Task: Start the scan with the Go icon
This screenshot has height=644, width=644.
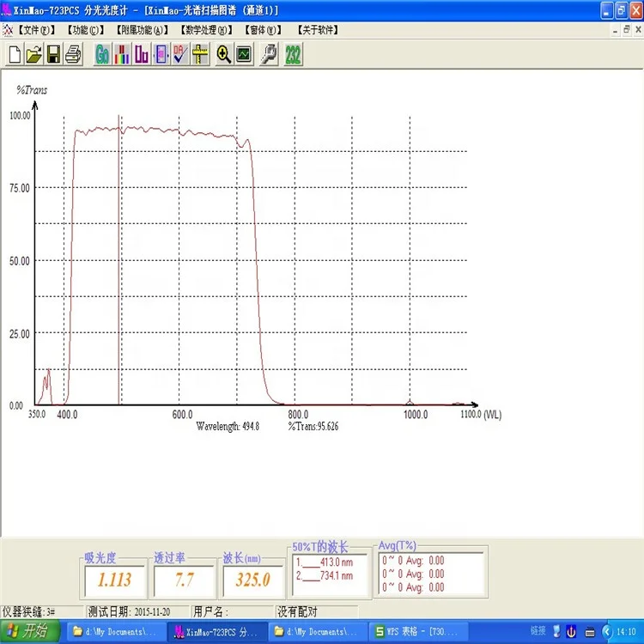Action: pyautogui.click(x=102, y=55)
